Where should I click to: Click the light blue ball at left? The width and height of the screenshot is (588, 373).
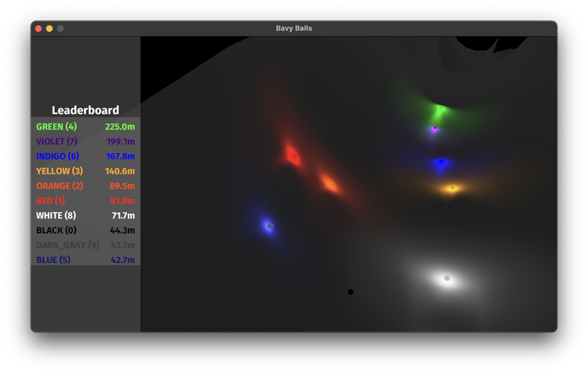tap(270, 226)
